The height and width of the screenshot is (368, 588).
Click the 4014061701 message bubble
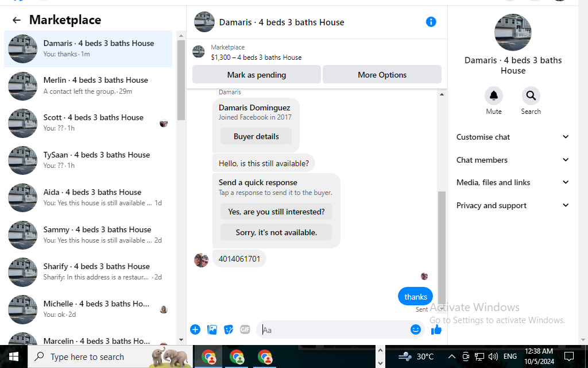[239, 259]
